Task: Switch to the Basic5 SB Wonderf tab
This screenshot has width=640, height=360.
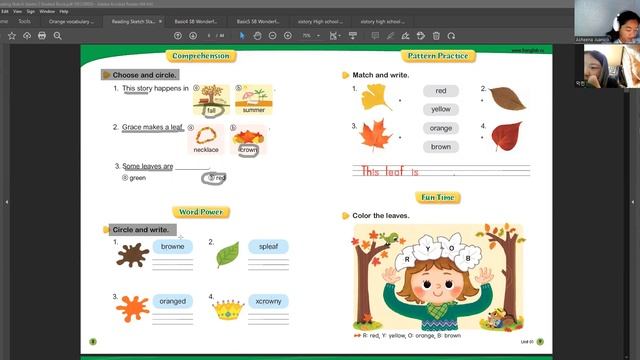Action: [x=258, y=21]
